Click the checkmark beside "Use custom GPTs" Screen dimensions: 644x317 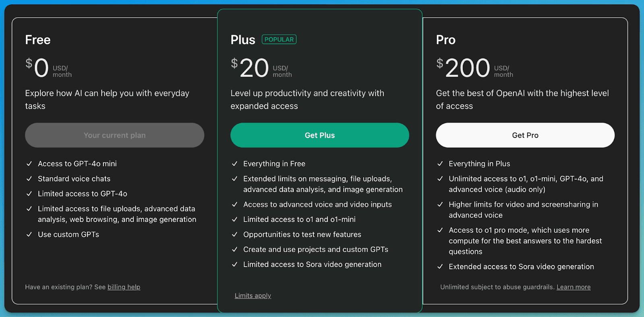[29, 234]
